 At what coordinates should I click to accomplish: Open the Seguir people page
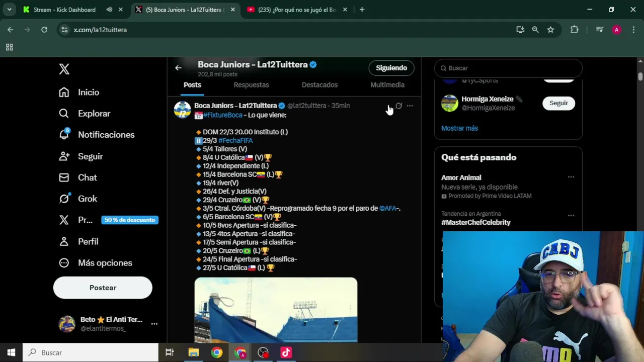(80, 156)
